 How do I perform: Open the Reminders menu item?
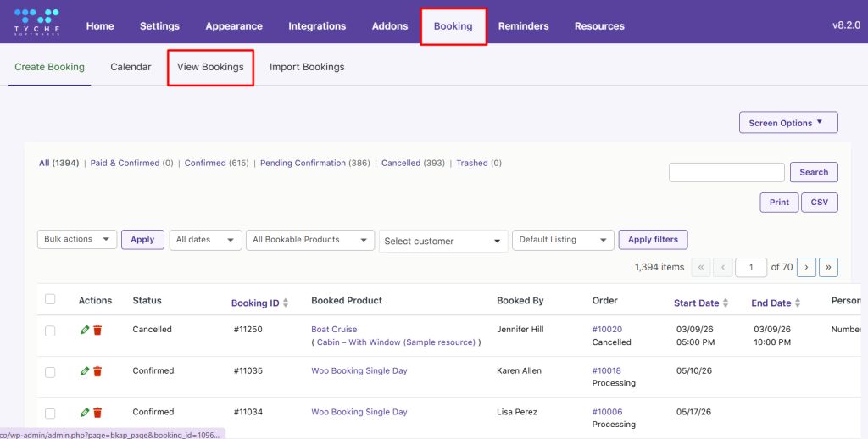(523, 26)
